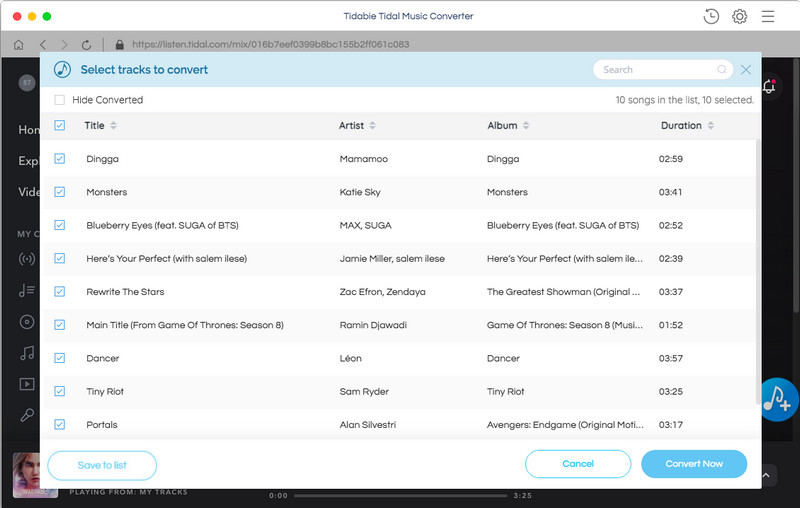
Task: Open the radio broadcast sidebar icon
Action: (27, 259)
